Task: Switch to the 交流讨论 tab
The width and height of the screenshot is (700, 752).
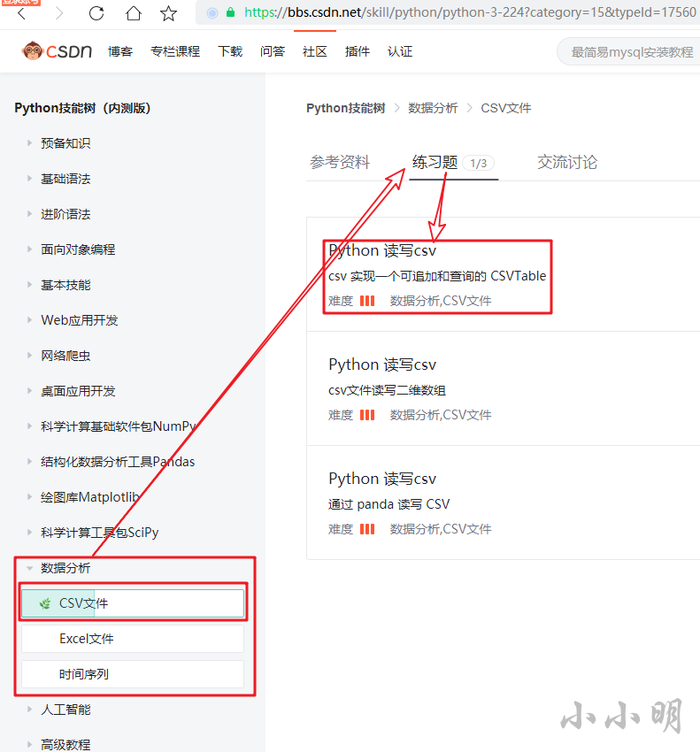Action: click(x=567, y=162)
